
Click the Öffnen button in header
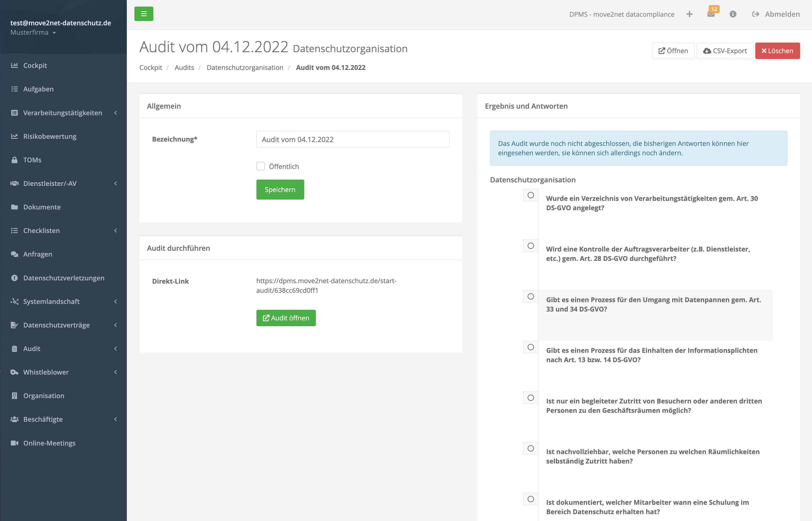[x=673, y=51]
